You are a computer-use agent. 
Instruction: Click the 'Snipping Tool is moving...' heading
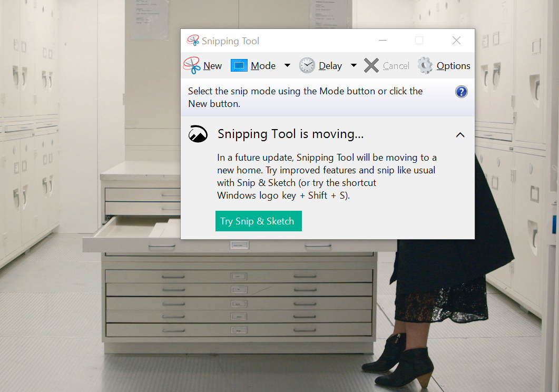290,134
